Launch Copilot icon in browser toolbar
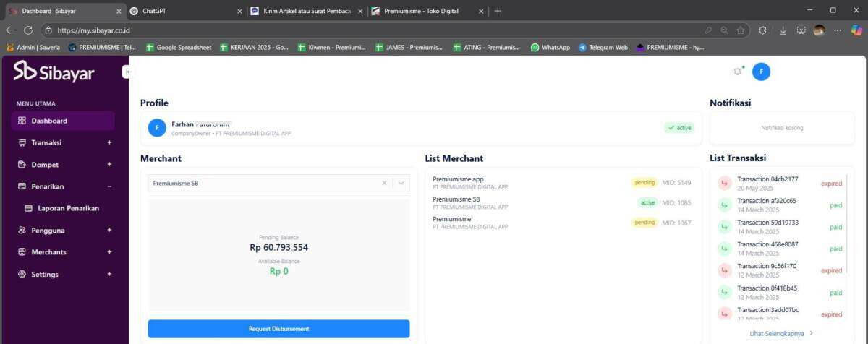The width and height of the screenshot is (868, 344). pyautogui.click(x=856, y=30)
